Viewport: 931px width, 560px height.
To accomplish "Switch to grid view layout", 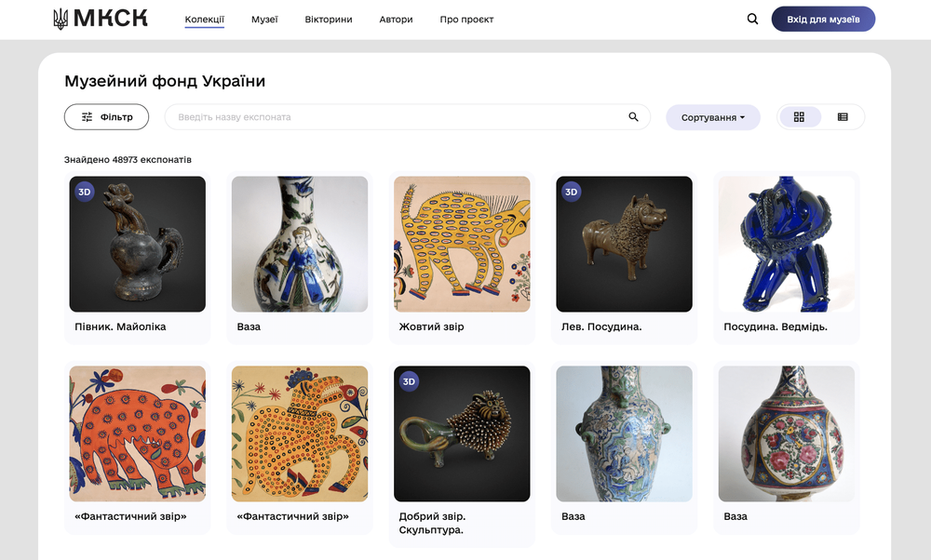I will (799, 117).
